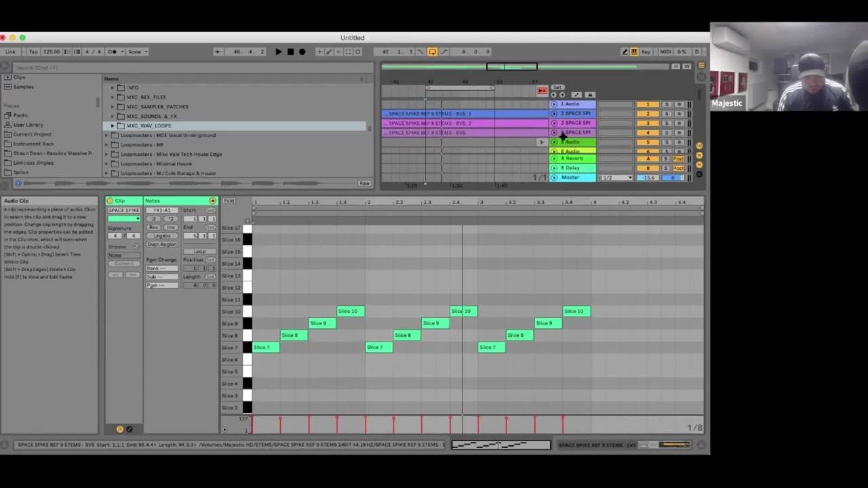Open User Library in browser Places
The image size is (868, 488).
click(x=28, y=125)
